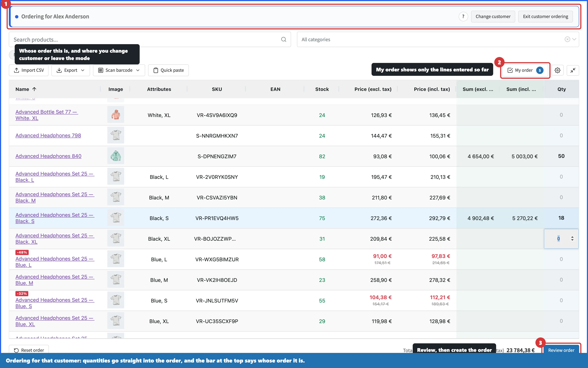Clear the category filter with the X icon
Screen dimensions: 588x368
pos(567,39)
